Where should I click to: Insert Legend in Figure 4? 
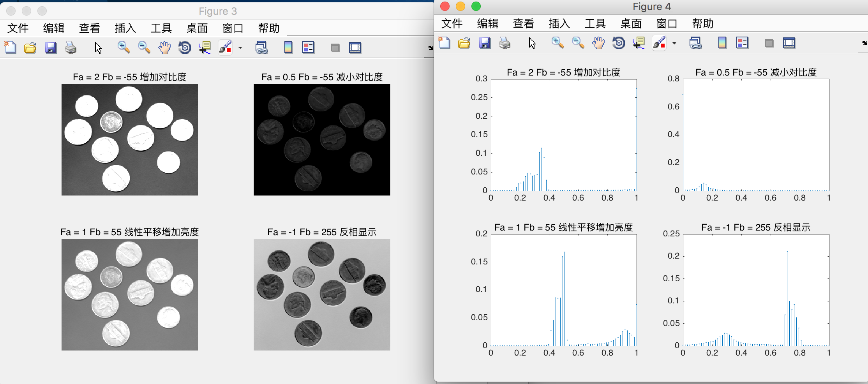[x=742, y=43]
